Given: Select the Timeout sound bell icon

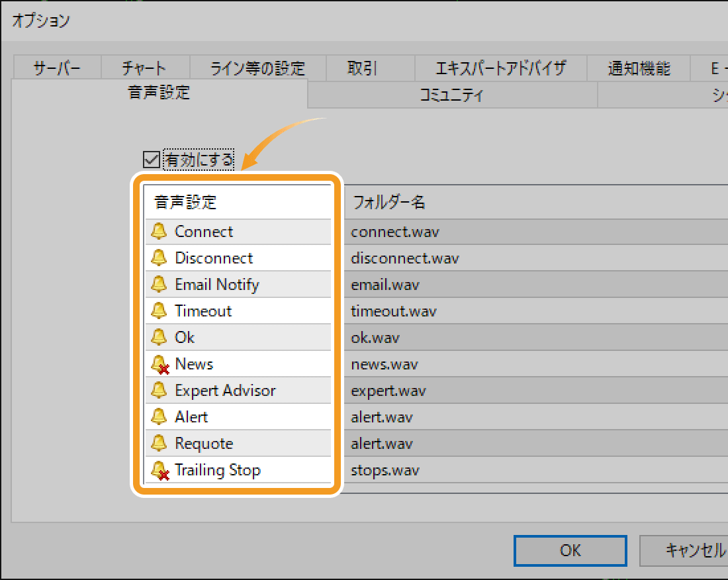Looking at the screenshot, I should pos(159,311).
